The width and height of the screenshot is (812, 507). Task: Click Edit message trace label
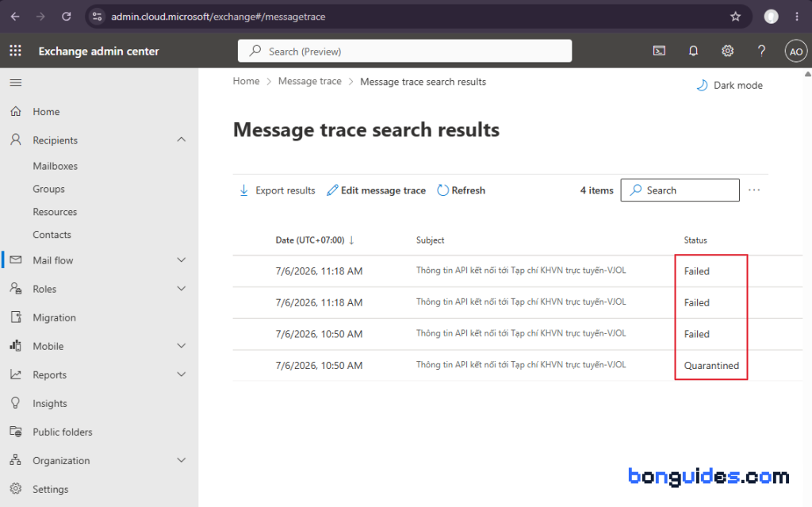pyautogui.click(x=383, y=190)
